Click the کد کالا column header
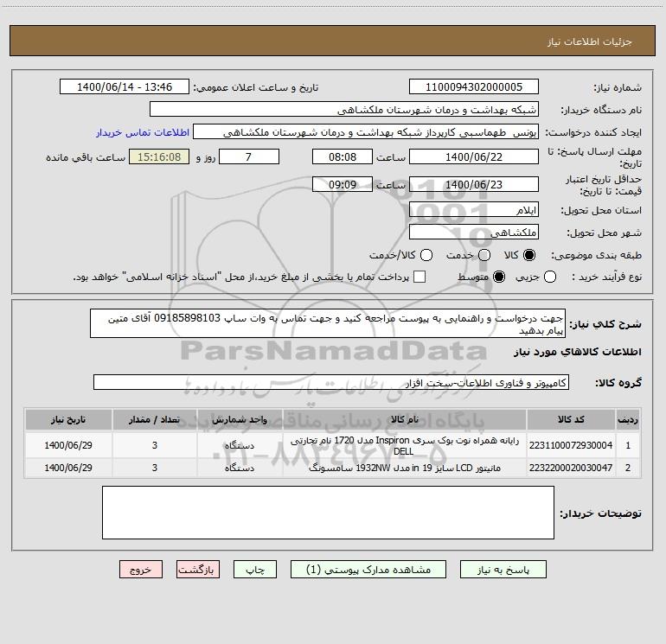The image size is (666, 644). point(571,419)
